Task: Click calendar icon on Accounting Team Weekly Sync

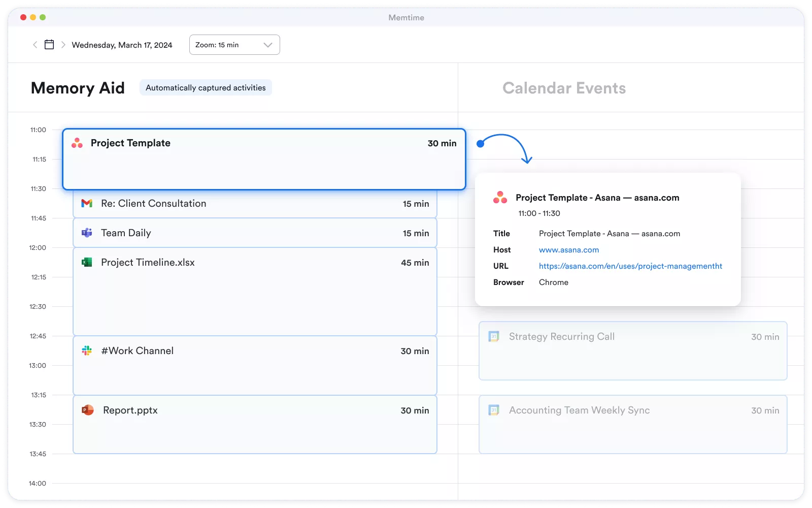Action: pyautogui.click(x=494, y=410)
